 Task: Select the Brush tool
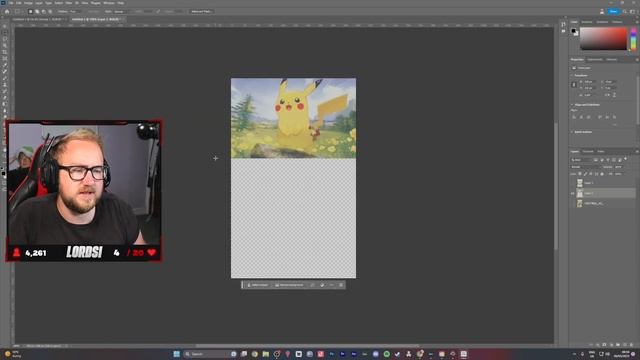[5, 78]
